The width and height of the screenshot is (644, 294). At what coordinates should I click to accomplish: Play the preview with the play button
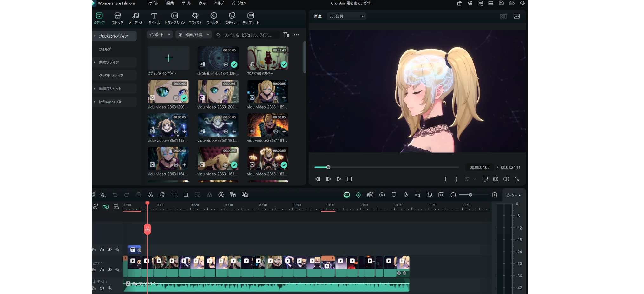tap(339, 179)
